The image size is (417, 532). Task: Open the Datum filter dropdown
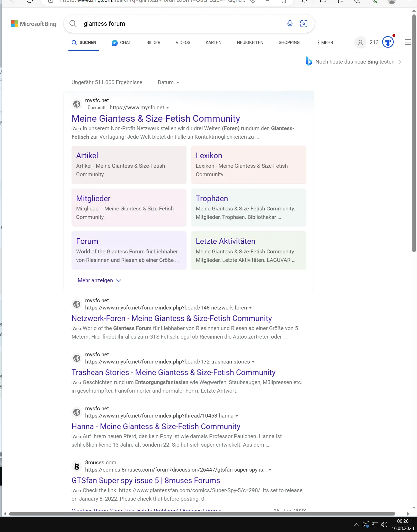(x=168, y=82)
